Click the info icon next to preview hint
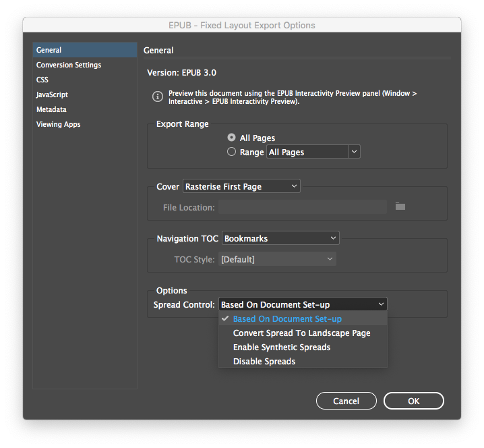The height and width of the screenshot is (448, 484). tap(157, 97)
